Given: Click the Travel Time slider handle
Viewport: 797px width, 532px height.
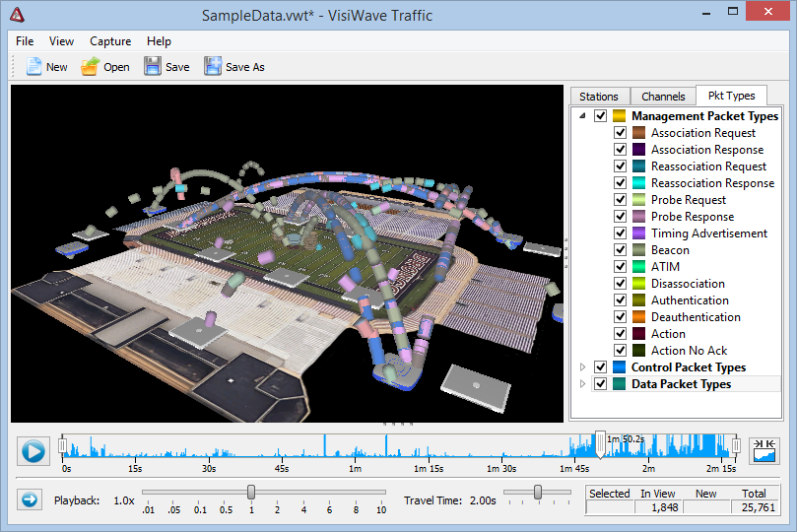Looking at the screenshot, I should click(538, 492).
